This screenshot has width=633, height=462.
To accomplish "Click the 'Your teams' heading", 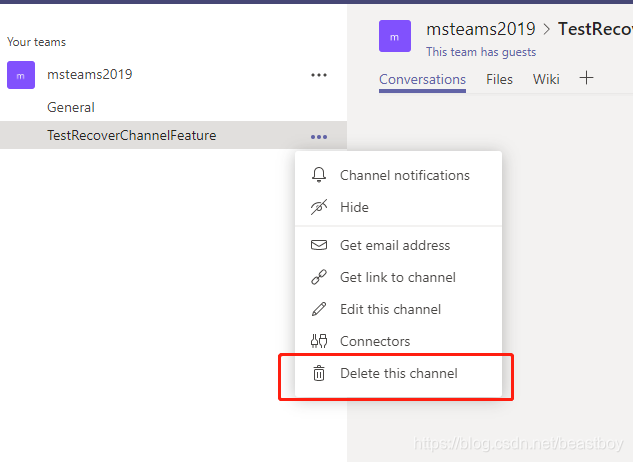I will click(x=36, y=42).
